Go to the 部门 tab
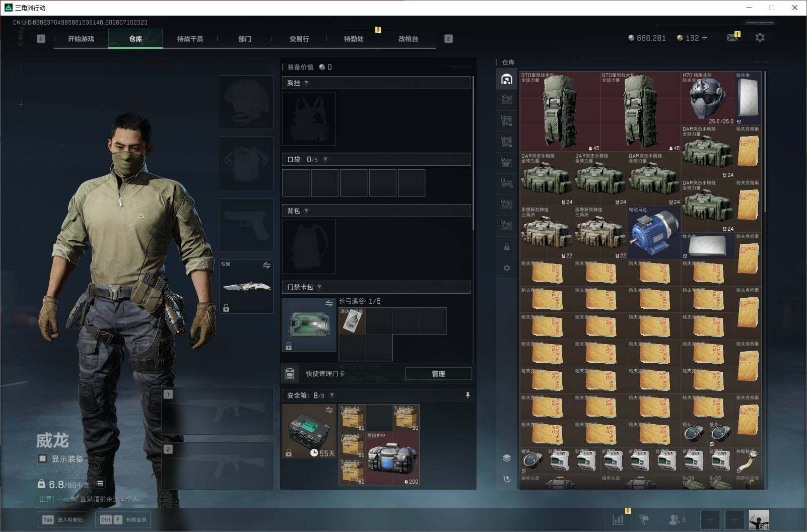 pyautogui.click(x=244, y=39)
